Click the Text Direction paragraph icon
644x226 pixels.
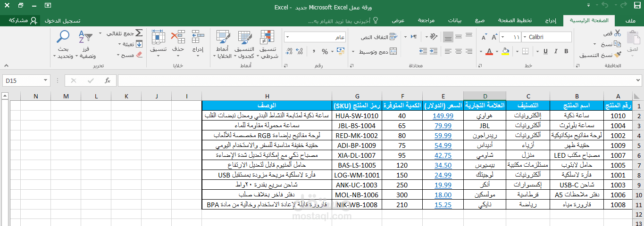pos(414,37)
